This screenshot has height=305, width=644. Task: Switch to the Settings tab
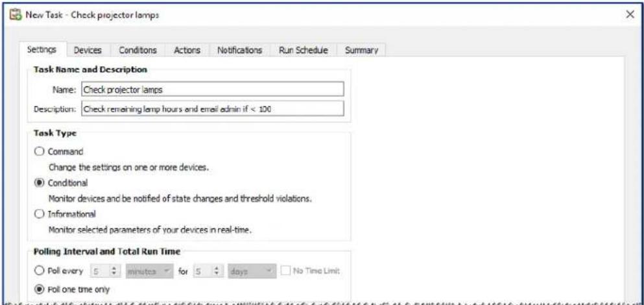pyautogui.click(x=45, y=50)
